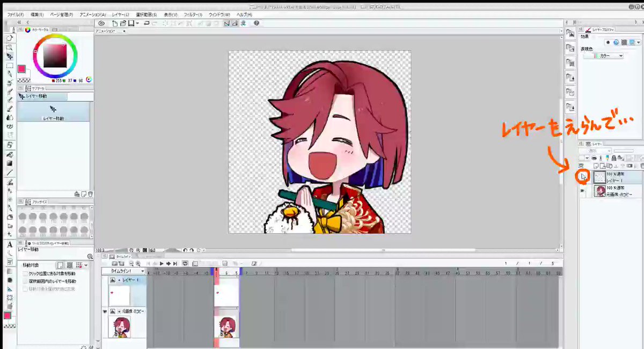Toggle loop playback in the timeline
The image size is (644, 349).
coord(185,264)
